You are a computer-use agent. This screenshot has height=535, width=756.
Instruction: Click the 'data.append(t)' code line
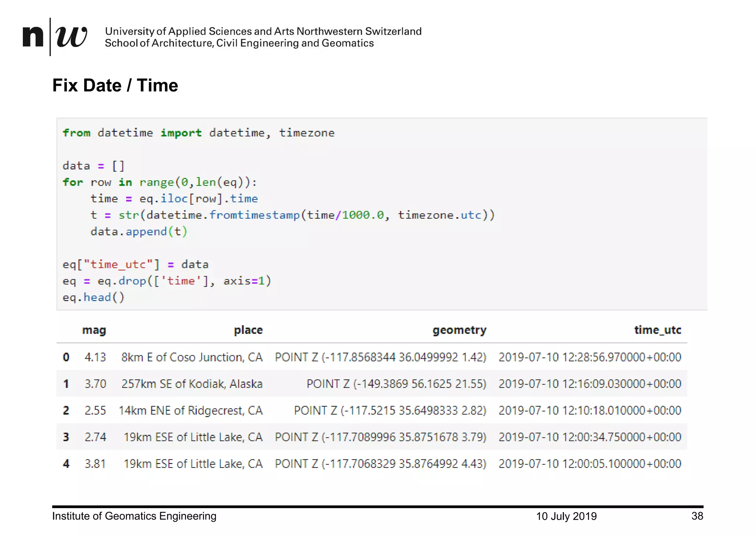tap(139, 232)
